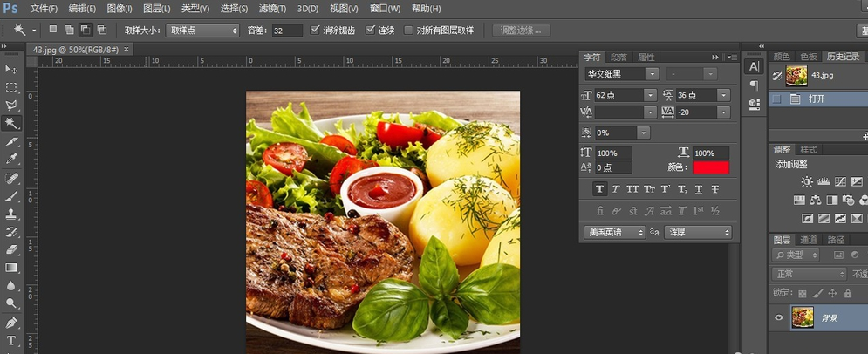Image resolution: width=868 pixels, height=354 pixels.
Task: Click the Faux Bold text style icon
Action: point(599,188)
